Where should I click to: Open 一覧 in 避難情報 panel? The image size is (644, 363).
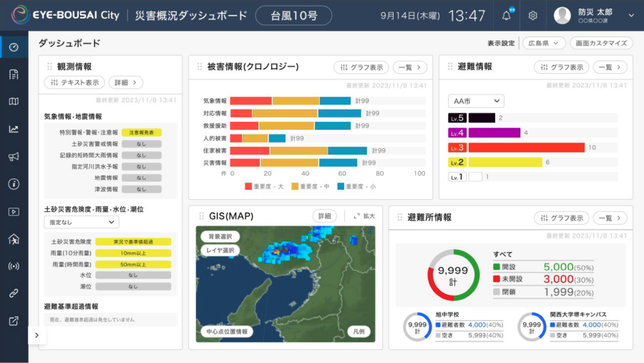click(610, 67)
